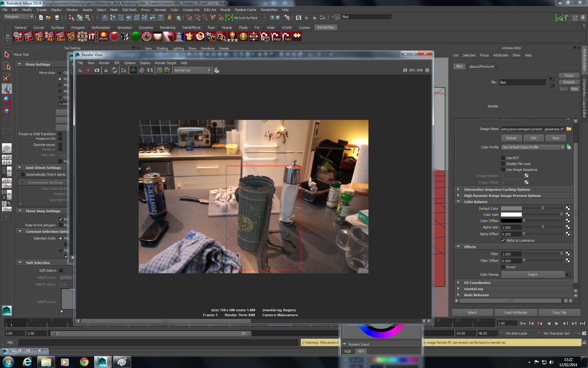The width and height of the screenshot is (588, 368).
Task: Enable the Use BOT checkbox
Action: [503, 158]
